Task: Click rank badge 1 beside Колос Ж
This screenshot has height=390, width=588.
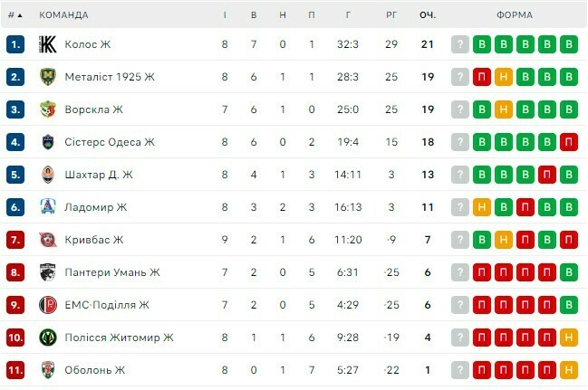Action: [x=14, y=44]
